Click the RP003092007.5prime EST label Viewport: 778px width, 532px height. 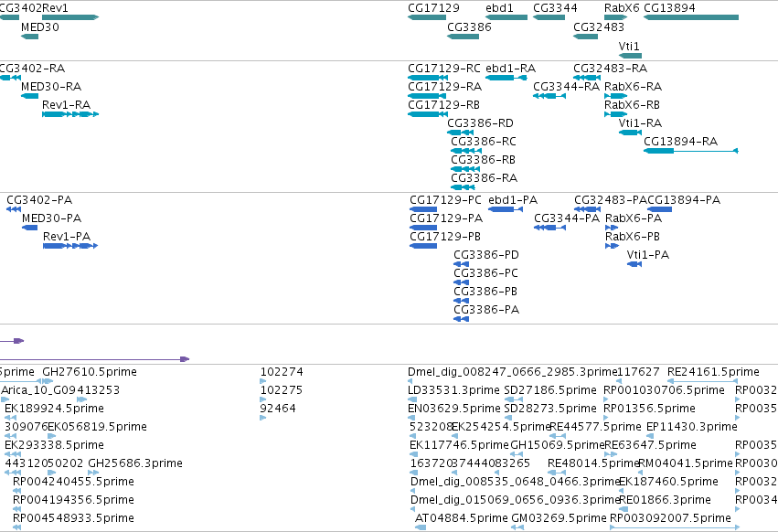coord(670,518)
